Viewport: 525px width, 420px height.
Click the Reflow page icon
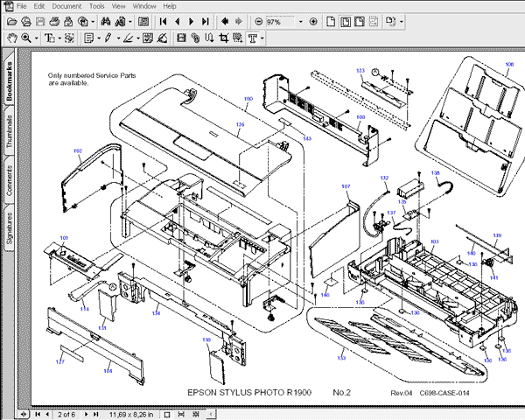(x=374, y=22)
